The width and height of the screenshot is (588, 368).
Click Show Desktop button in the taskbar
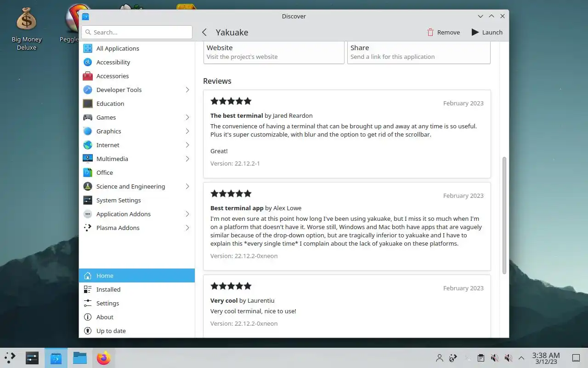[x=576, y=358]
